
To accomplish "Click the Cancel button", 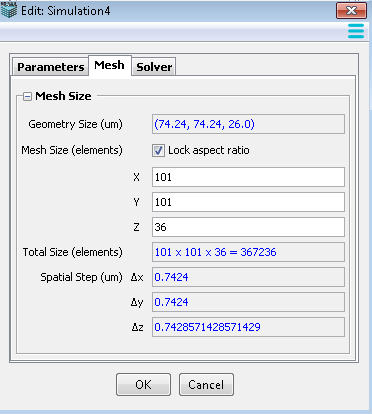I will pyautogui.click(x=206, y=385).
